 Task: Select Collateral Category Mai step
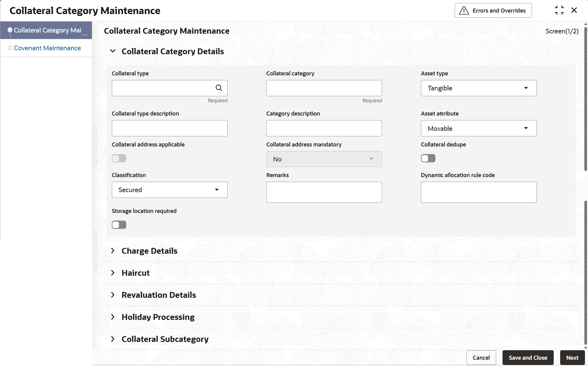46,30
